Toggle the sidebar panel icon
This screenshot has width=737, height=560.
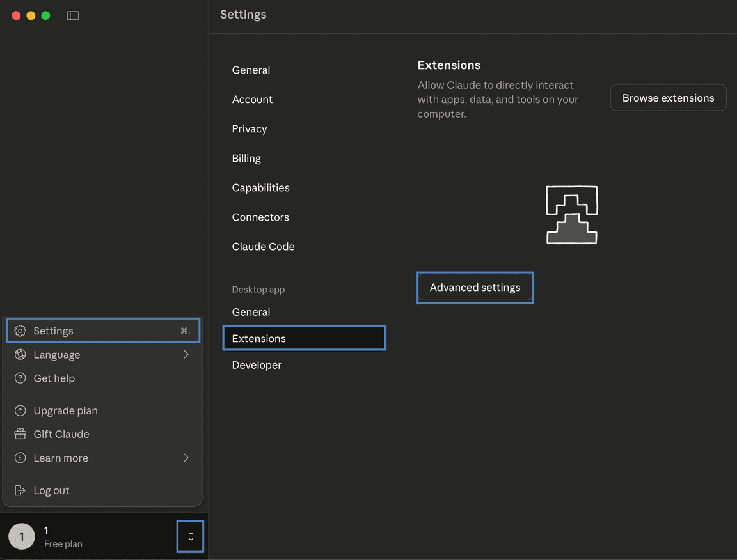click(x=73, y=15)
